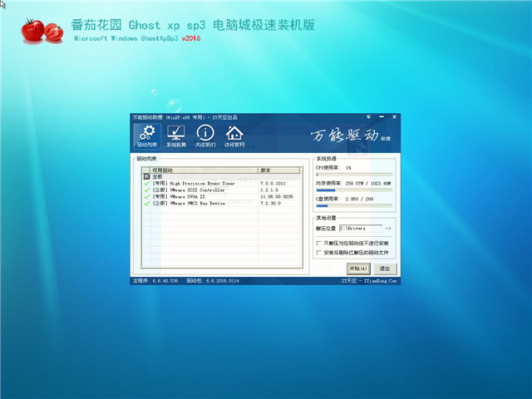The height and width of the screenshot is (399, 532).
Task: Select the High Precision Event Timer row text
Action: click(194, 183)
